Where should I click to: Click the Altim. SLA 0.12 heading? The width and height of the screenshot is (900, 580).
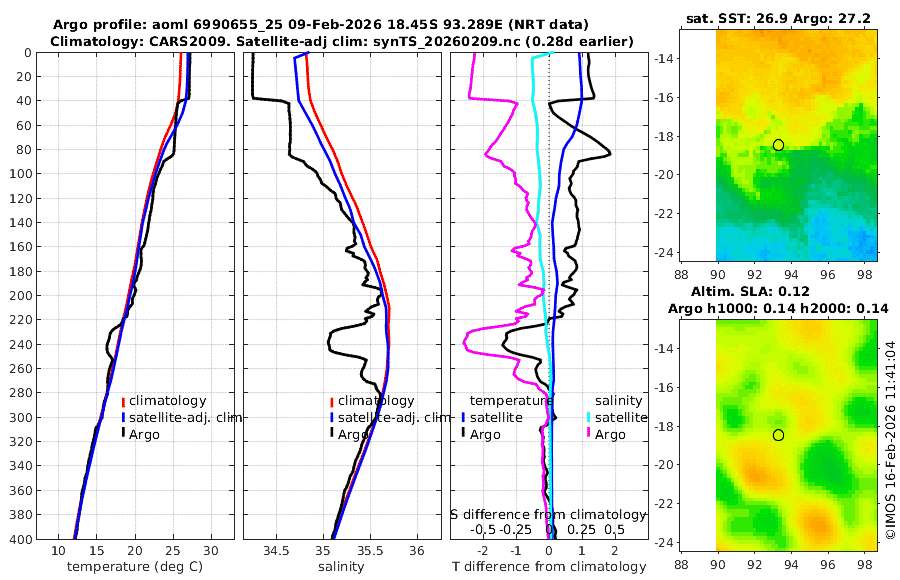point(750,291)
